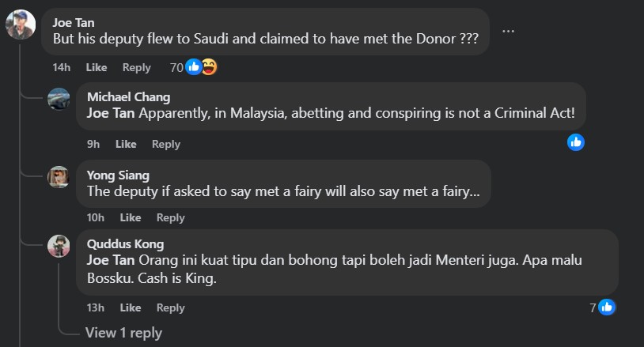Expand the View 1 reply thread
This screenshot has height=347, width=644.
click(x=123, y=332)
